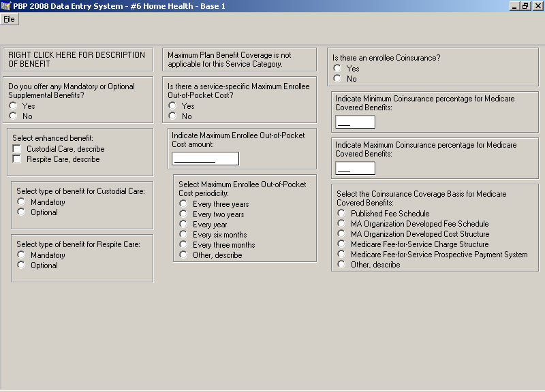
Task: Select Other, describe for cost periodicity
Action: [x=183, y=255]
